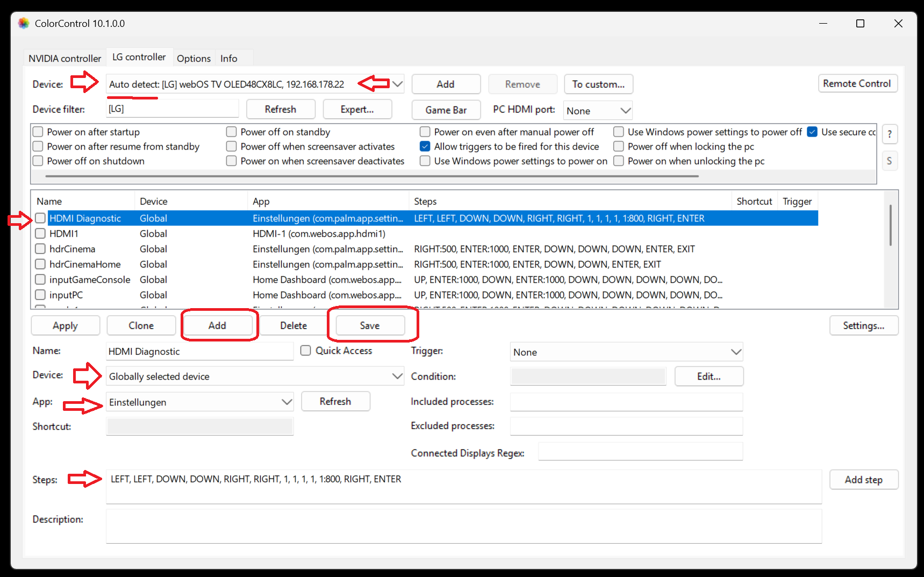Tick the HDMI1 preset checkbox
This screenshot has width=924, height=577.
tap(40, 233)
